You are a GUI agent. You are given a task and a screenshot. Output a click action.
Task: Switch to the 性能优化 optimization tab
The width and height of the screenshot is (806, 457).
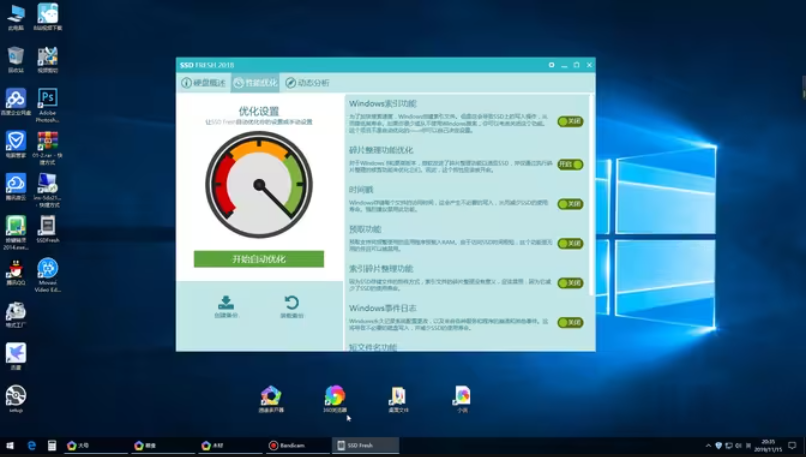[255, 83]
